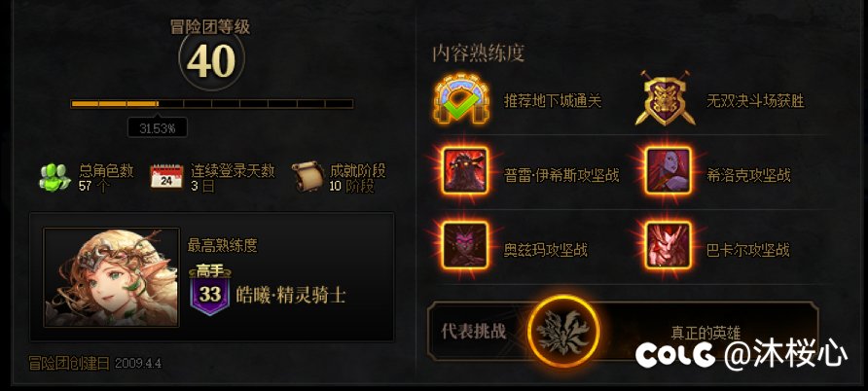868x391 pixels.
Task: Click the 皓曦·精灵骑士 character name
Action: click(x=291, y=294)
